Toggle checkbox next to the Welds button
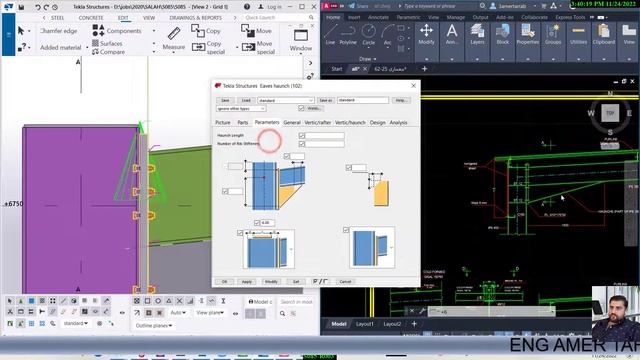 click(x=301, y=108)
